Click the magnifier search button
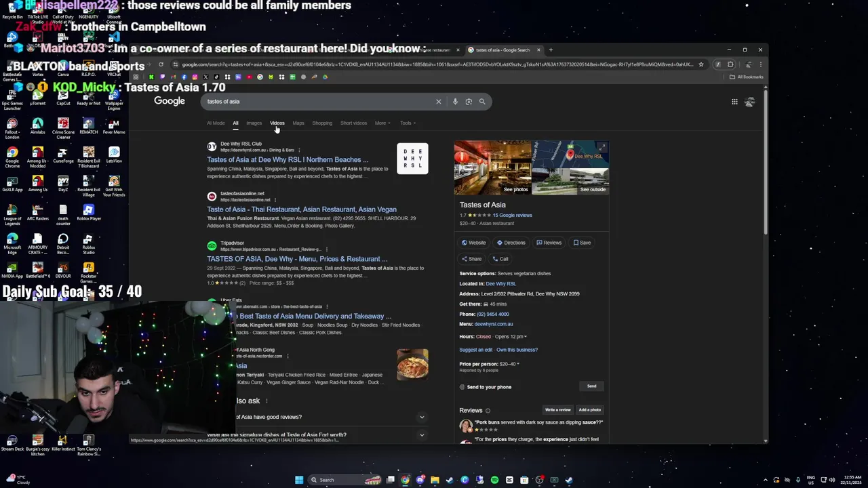The height and width of the screenshot is (488, 868). (482, 102)
